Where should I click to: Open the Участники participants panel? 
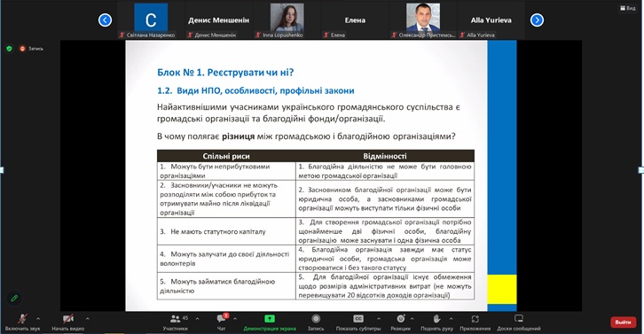[x=176, y=319]
